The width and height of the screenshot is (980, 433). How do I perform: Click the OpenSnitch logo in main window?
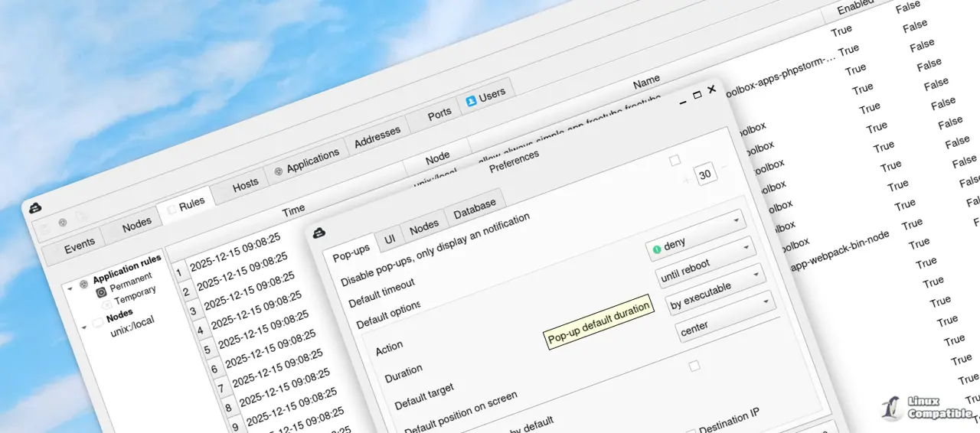click(35, 207)
